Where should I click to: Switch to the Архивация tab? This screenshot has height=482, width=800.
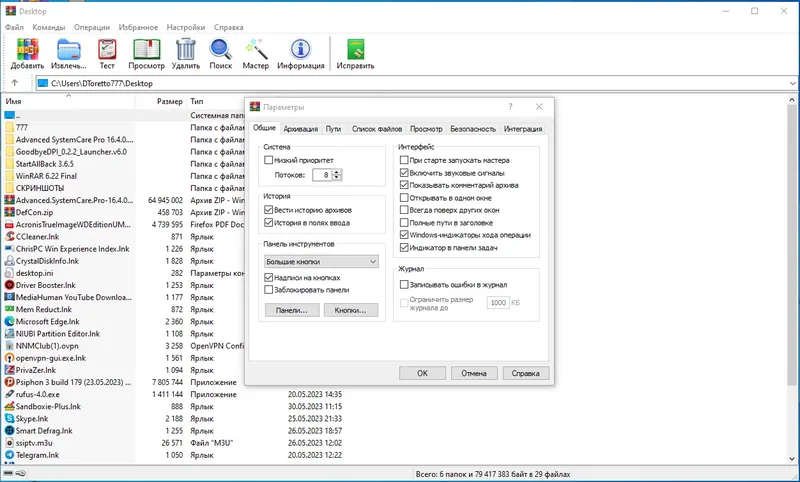tap(301, 129)
